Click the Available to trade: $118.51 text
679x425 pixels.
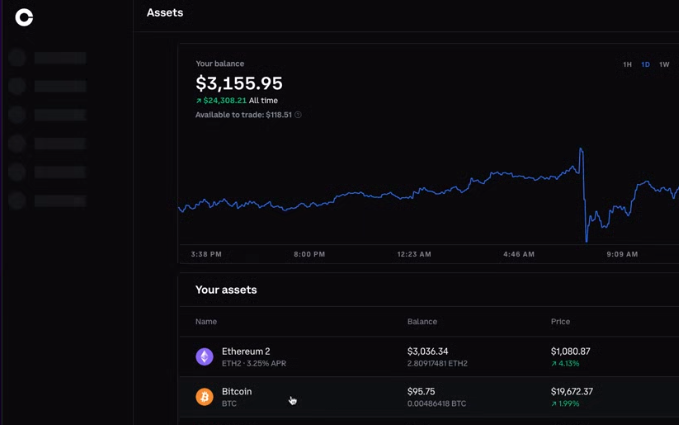click(x=243, y=115)
